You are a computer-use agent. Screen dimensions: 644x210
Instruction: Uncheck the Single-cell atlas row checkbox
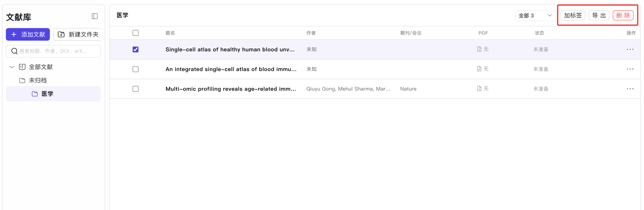click(x=136, y=49)
